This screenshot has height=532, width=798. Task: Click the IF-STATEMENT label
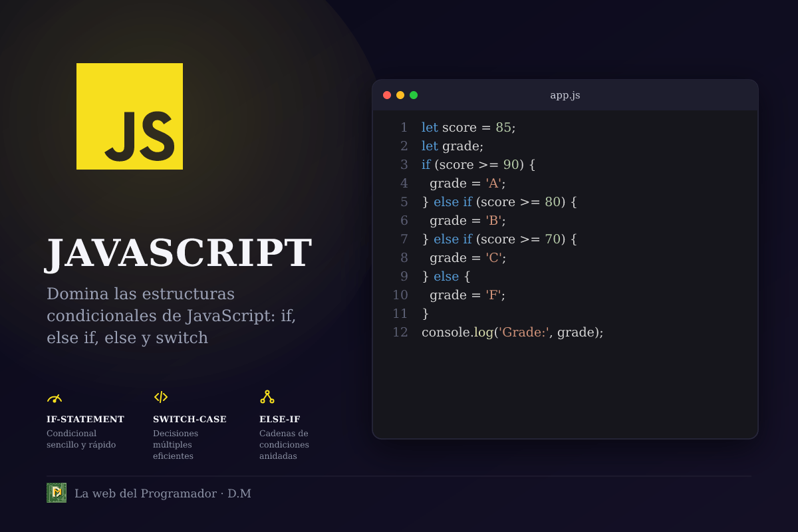85,420
